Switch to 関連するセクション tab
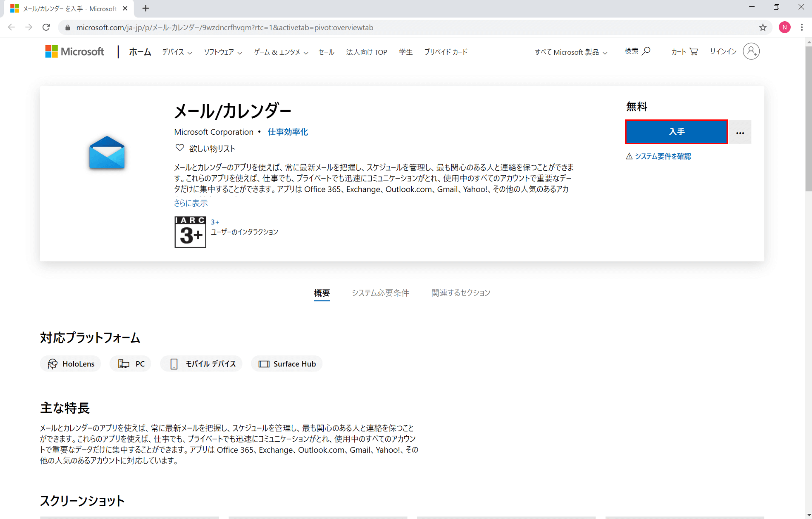This screenshot has height=519, width=812. pyautogui.click(x=461, y=293)
